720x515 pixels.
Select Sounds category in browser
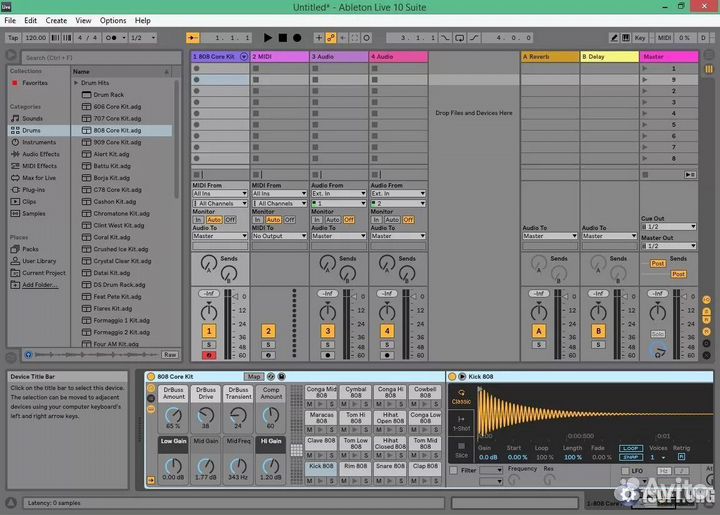point(32,118)
